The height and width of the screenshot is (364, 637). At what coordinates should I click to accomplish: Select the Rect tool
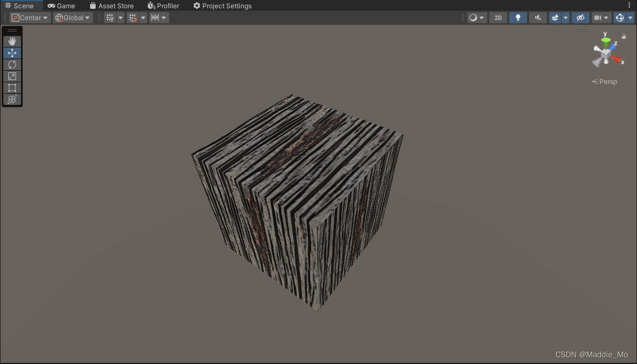[12, 88]
